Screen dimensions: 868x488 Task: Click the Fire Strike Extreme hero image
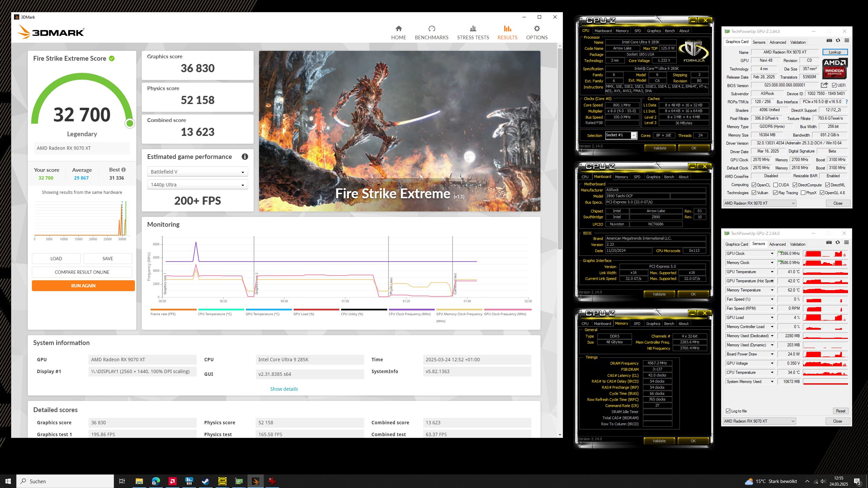(399, 131)
